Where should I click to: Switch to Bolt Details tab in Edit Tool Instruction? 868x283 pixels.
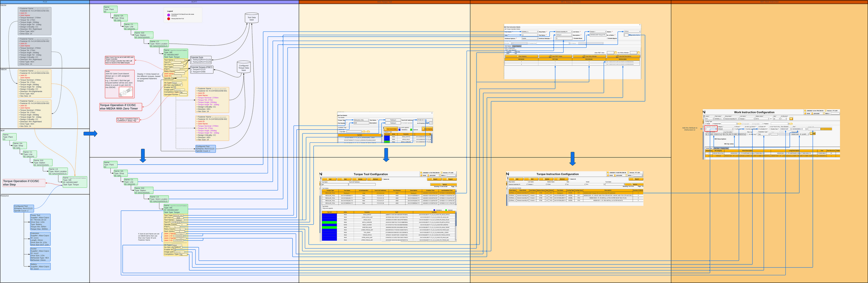(508, 46)
